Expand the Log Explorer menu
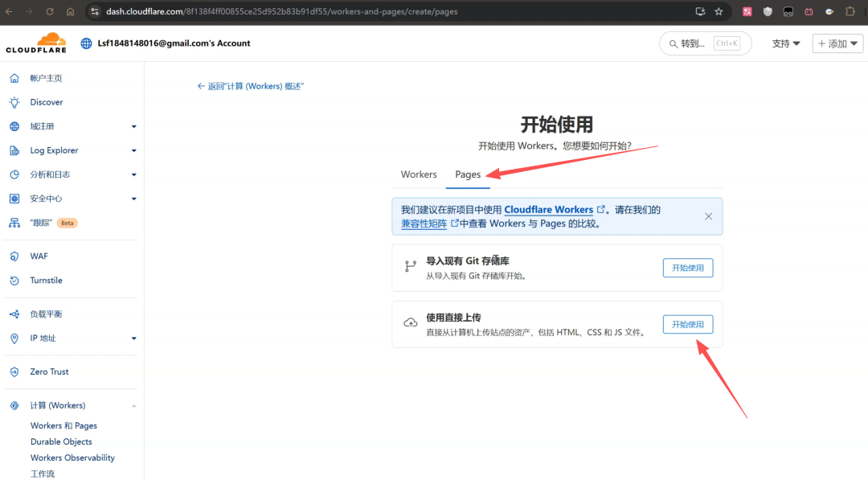This screenshot has width=868, height=480. [133, 150]
